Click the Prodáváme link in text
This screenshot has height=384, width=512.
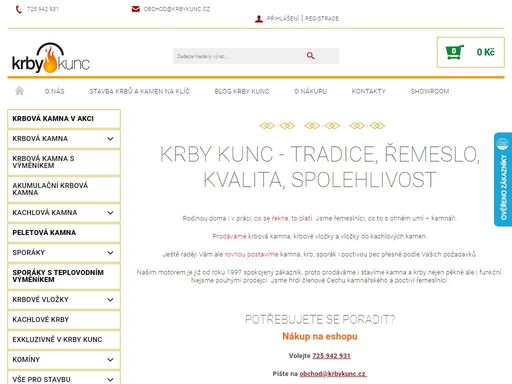coord(229,236)
